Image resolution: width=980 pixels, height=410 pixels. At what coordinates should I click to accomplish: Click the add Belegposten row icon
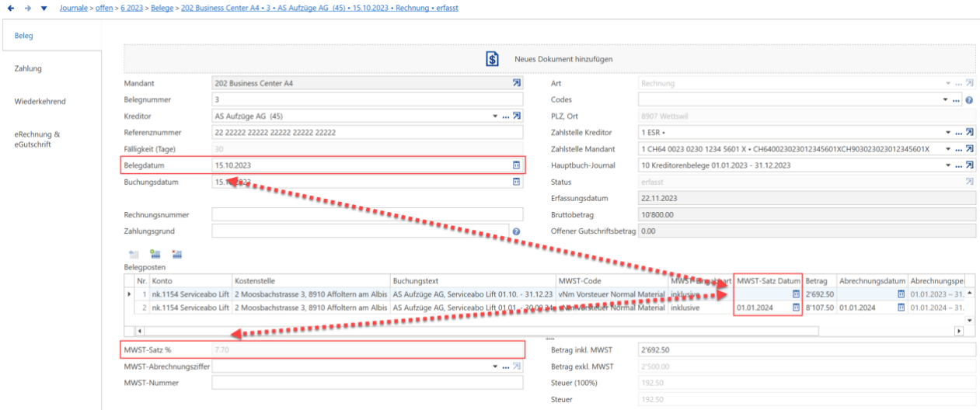(155, 253)
